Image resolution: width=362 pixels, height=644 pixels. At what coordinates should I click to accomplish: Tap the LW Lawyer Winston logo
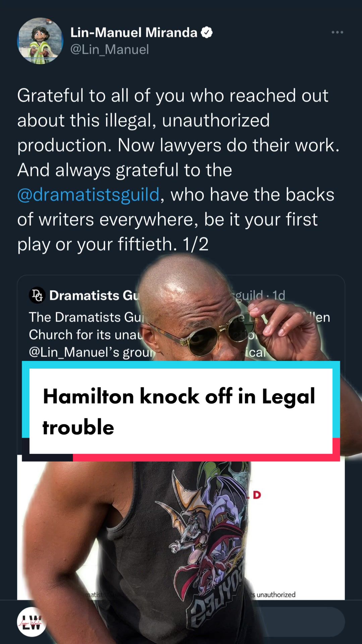[x=32, y=622]
